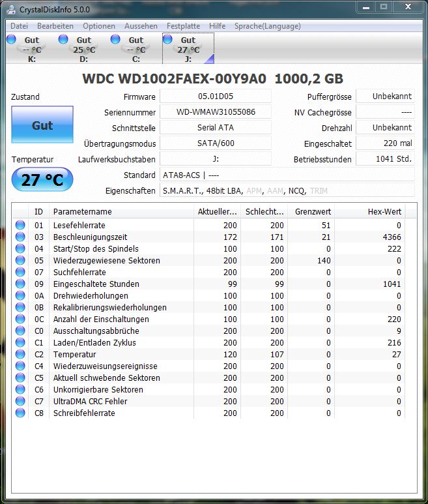Click the Firmware field 05.01D05

(216, 96)
